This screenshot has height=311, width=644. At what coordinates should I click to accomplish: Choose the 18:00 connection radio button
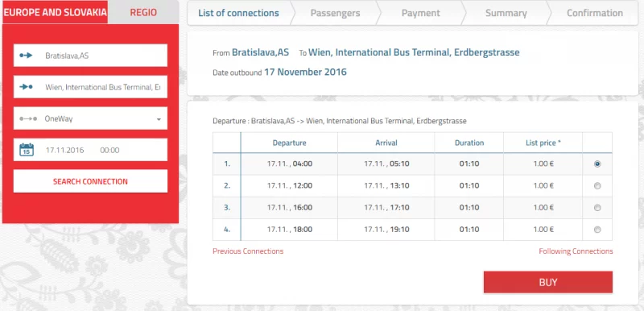click(x=597, y=230)
